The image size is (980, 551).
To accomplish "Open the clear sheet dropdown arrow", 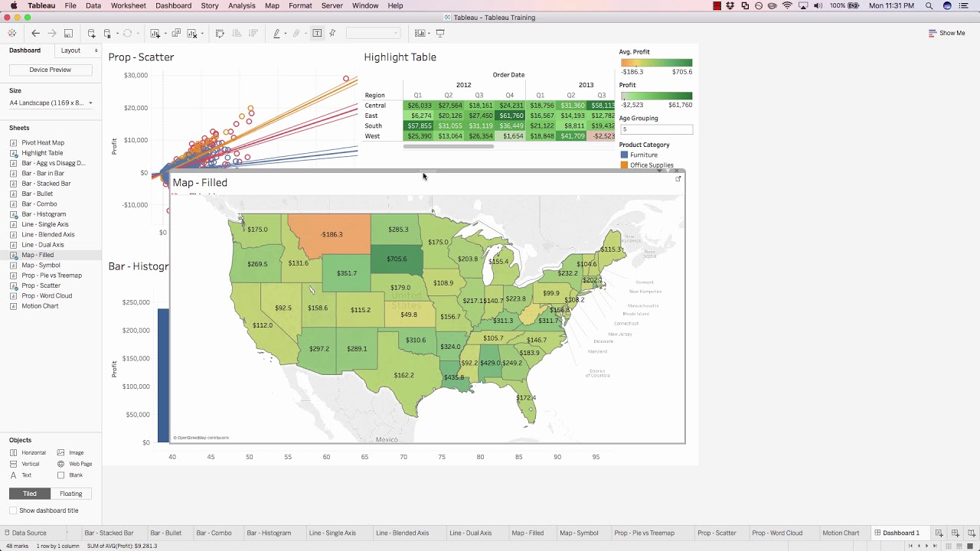I will pos(201,33).
